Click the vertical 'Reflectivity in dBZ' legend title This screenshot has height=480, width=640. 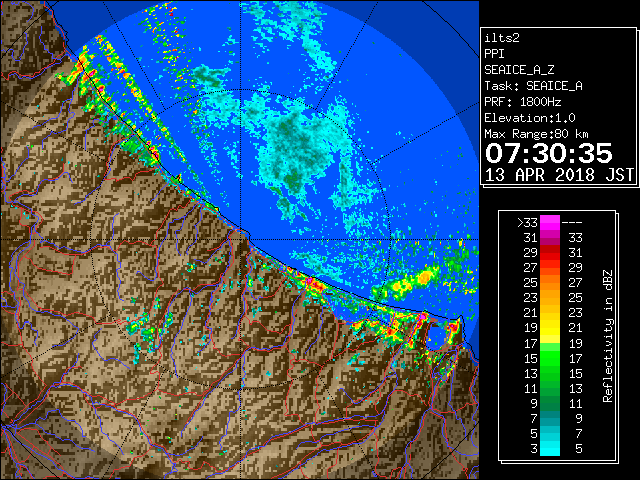pos(607,336)
